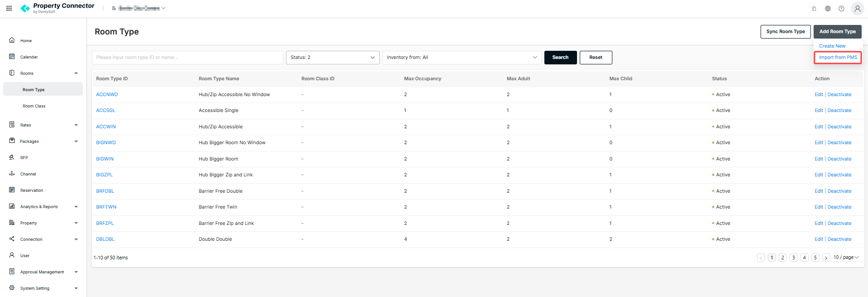Open Home in the sidebar
Image resolution: width=868 pixels, height=297 pixels.
[26, 41]
